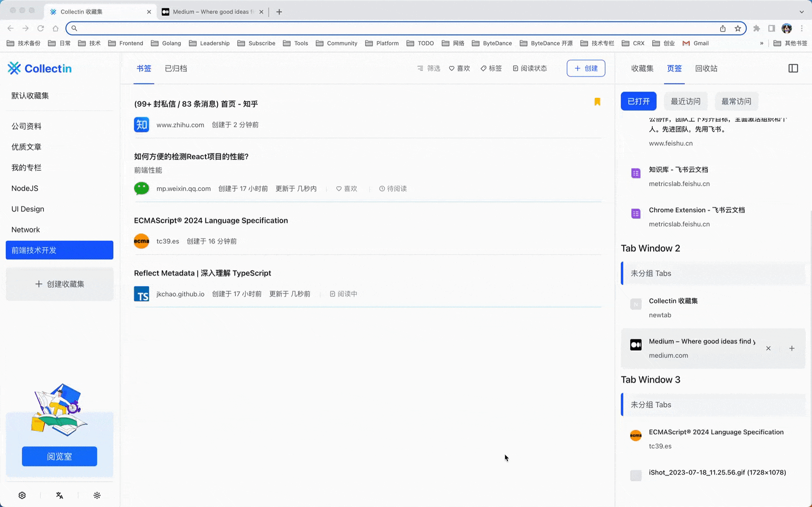Screen dimensions: 812x507
Task: Click the 创建 create button
Action: click(x=586, y=68)
